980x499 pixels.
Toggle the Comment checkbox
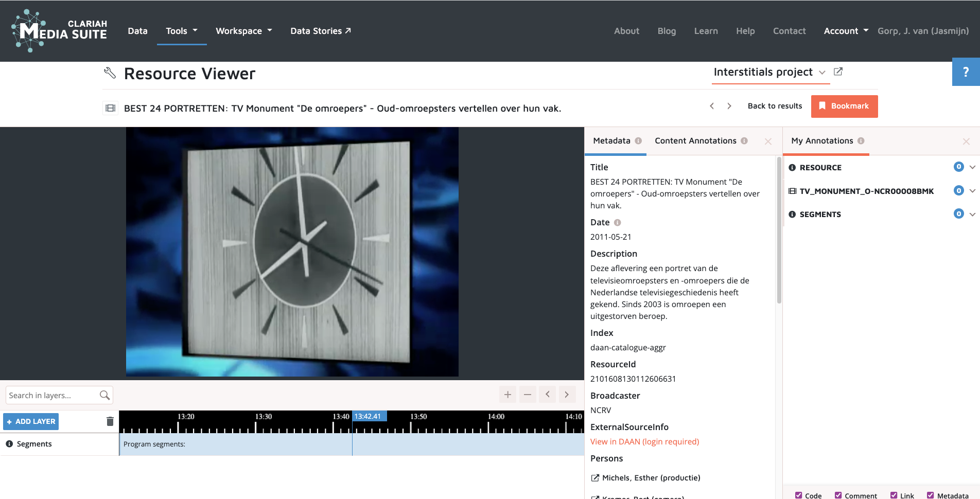[x=838, y=495]
